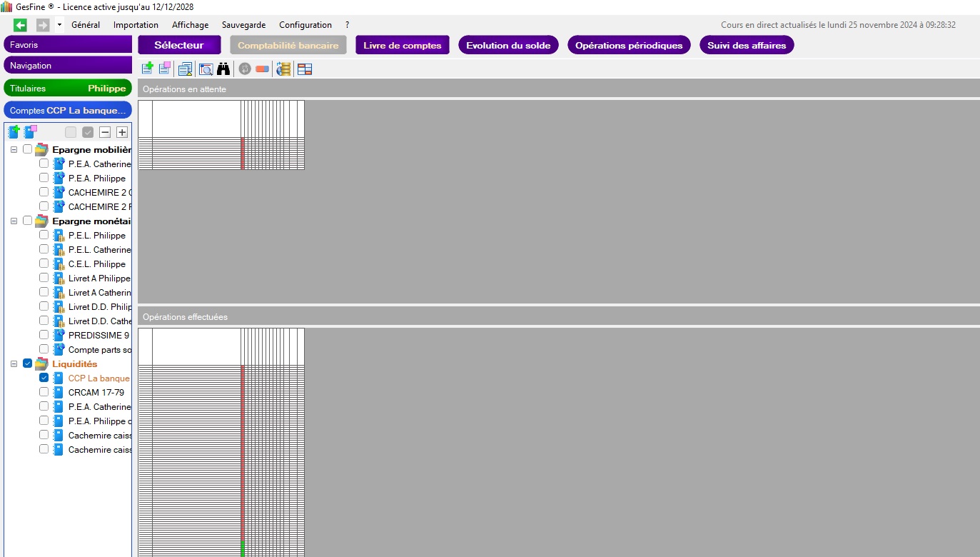Image resolution: width=980 pixels, height=557 pixels.
Task: Click the red and blue eraser icon
Action: click(262, 69)
